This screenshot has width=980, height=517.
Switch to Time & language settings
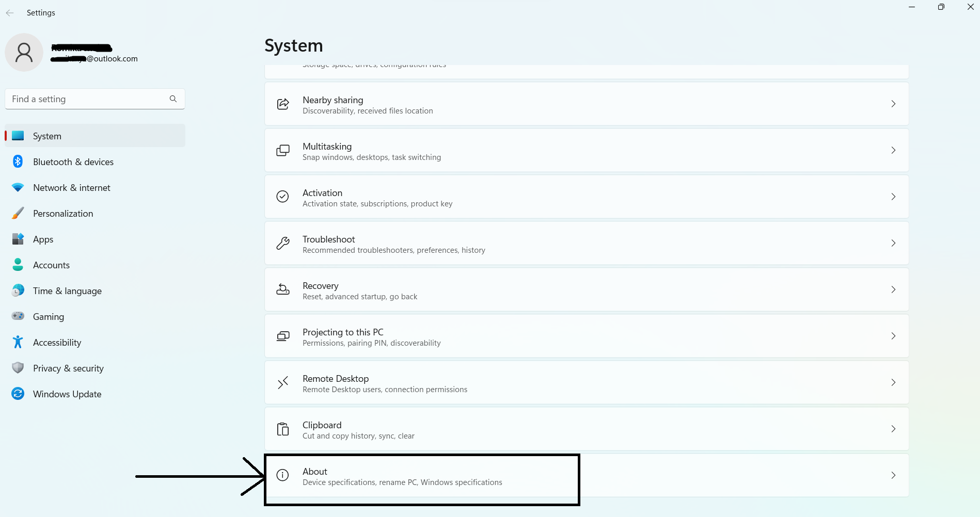click(x=67, y=291)
